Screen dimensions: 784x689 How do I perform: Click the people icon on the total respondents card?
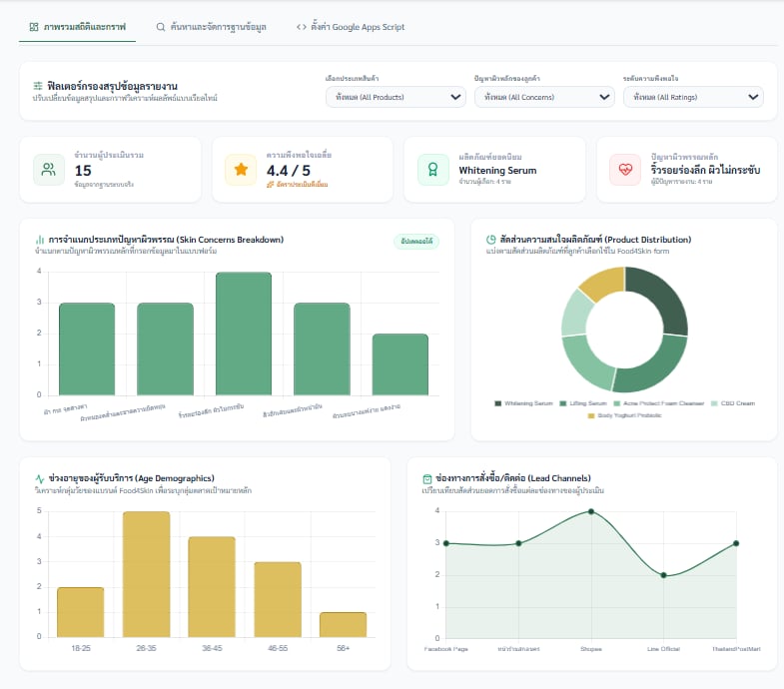coord(49,170)
